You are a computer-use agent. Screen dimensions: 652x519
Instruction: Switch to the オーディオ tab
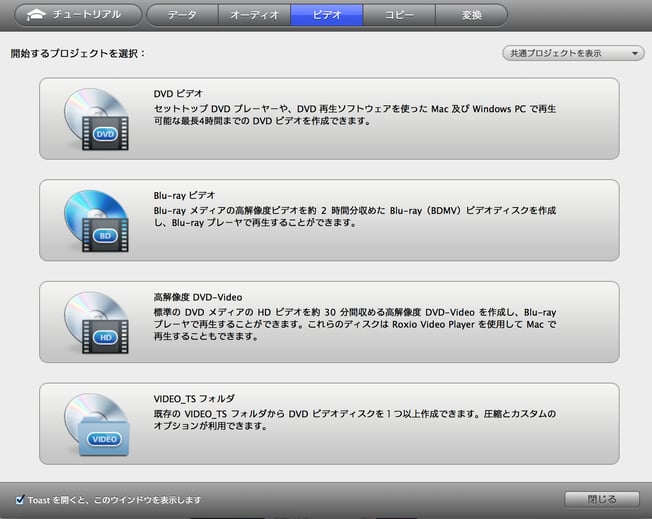(254, 15)
